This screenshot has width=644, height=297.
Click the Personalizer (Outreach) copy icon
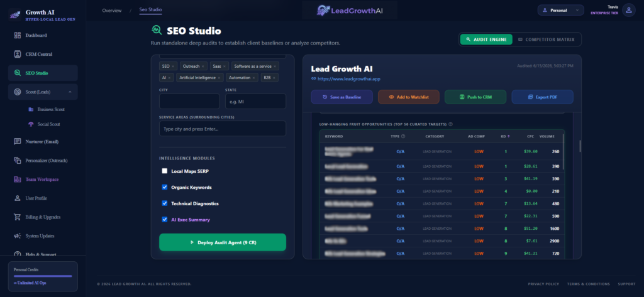[17, 160]
